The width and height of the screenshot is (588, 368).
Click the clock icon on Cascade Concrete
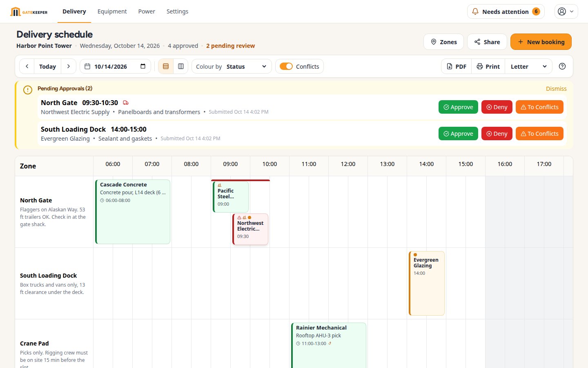coord(102,200)
